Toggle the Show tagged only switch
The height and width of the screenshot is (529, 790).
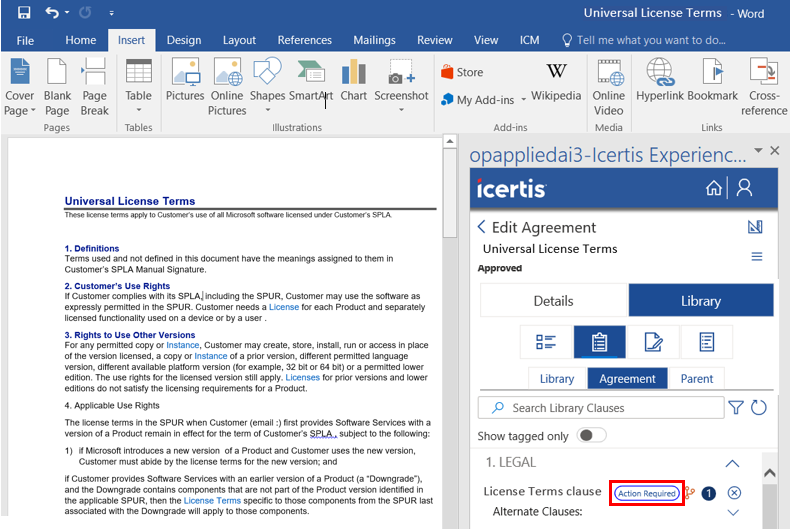pos(592,436)
